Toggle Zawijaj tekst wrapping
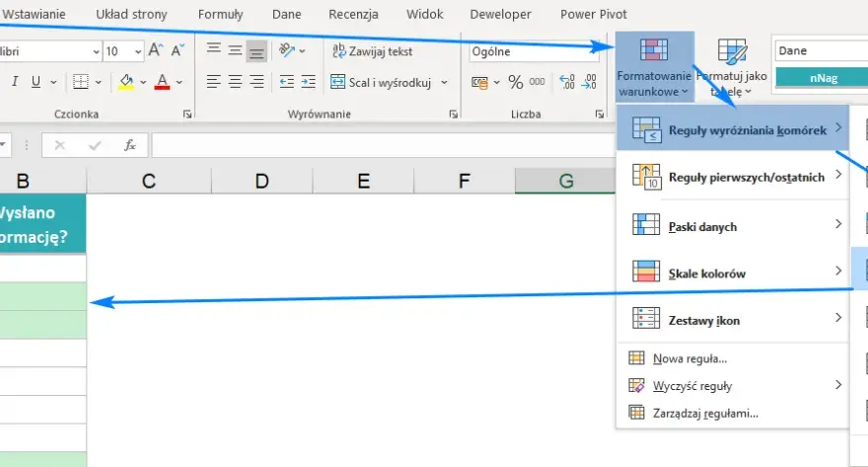The image size is (868, 467). [372, 51]
